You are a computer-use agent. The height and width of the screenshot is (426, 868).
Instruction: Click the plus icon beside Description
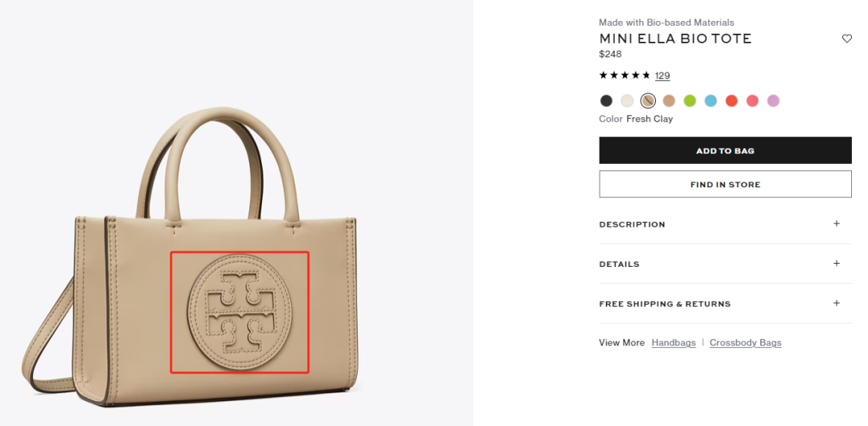[836, 223]
